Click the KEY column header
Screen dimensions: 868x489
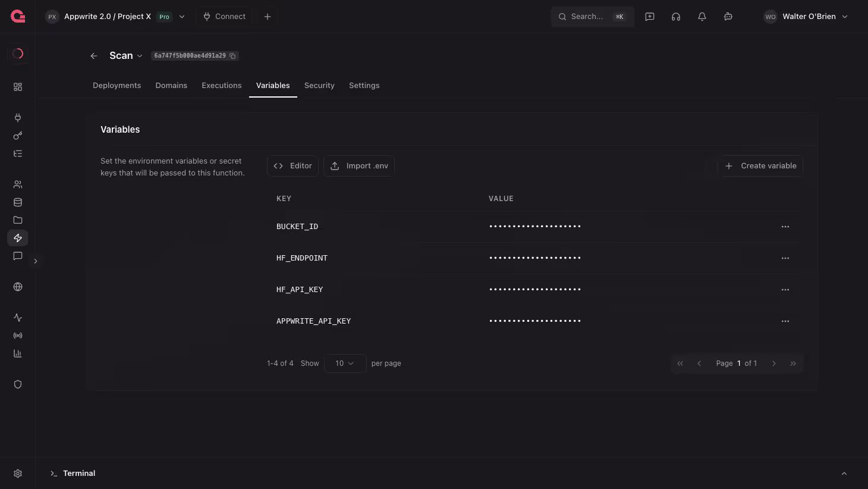coord(284,199)
